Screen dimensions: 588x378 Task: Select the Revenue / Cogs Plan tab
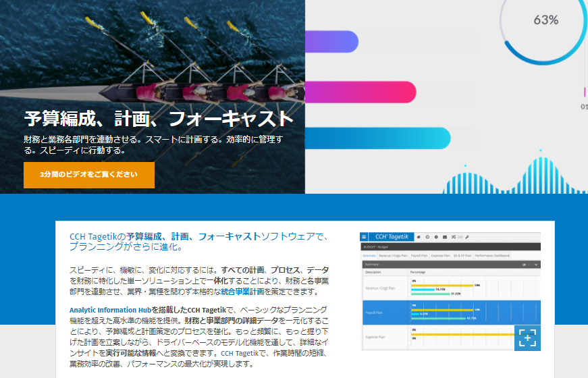(393, 256)
